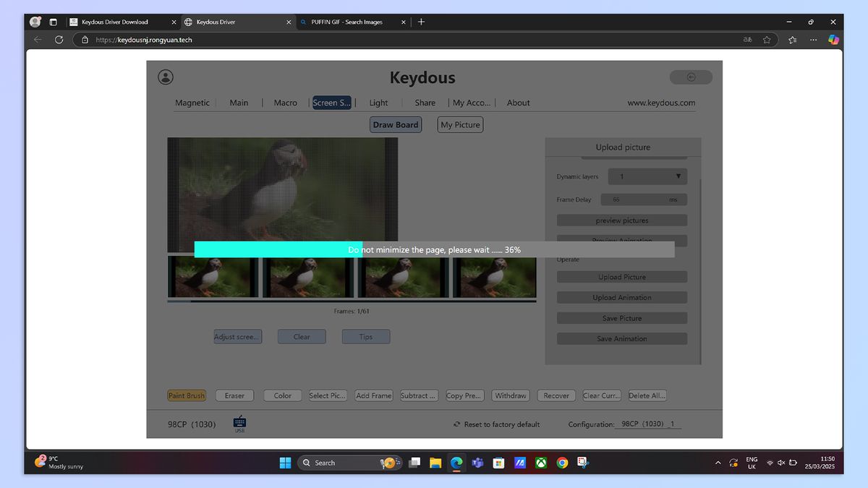Click the browser refresh icon
This screenshot has width=868, height=488.
tap(59, 40)
